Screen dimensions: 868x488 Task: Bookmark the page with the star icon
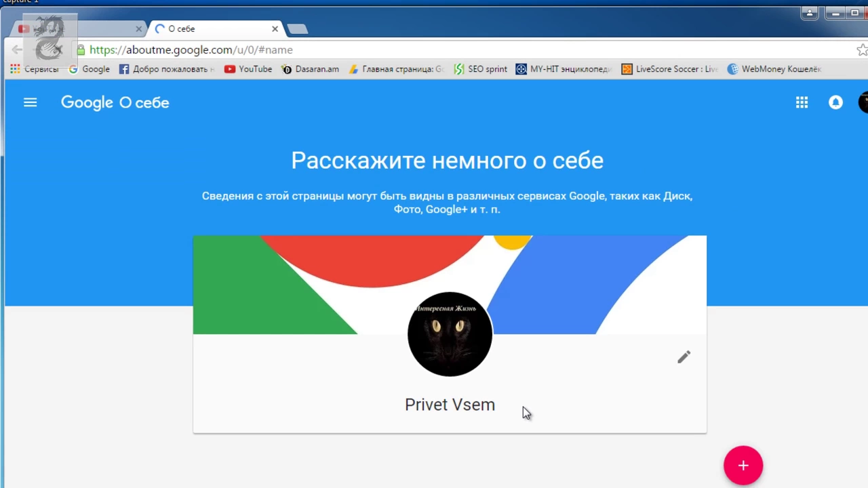point(862,49)
